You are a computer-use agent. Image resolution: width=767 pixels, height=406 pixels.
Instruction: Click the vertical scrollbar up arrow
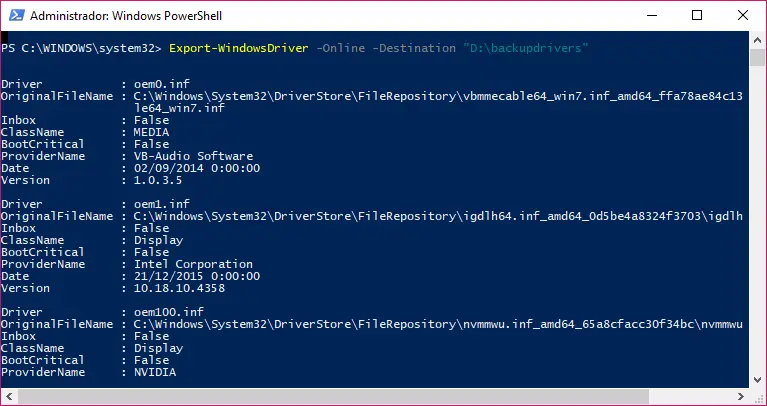(x=757, y=40)
